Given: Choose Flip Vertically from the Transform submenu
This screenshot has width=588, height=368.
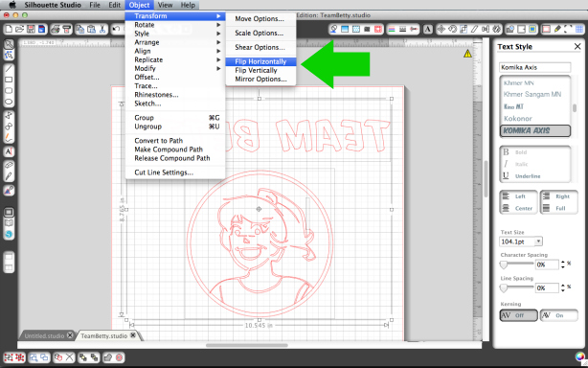Looking at the screenshot, I should coord(260,70).
